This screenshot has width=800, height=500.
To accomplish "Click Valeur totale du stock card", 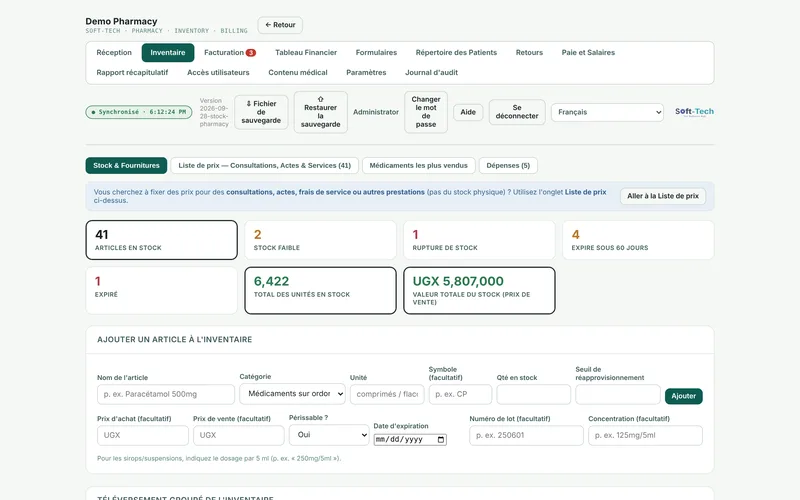I will (x=479, y=290).
